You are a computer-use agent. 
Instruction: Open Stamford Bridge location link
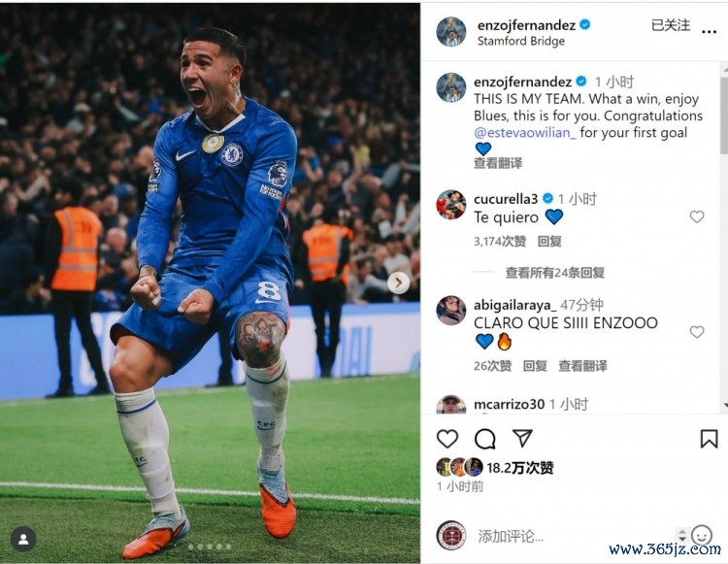[x=521, y=42]
